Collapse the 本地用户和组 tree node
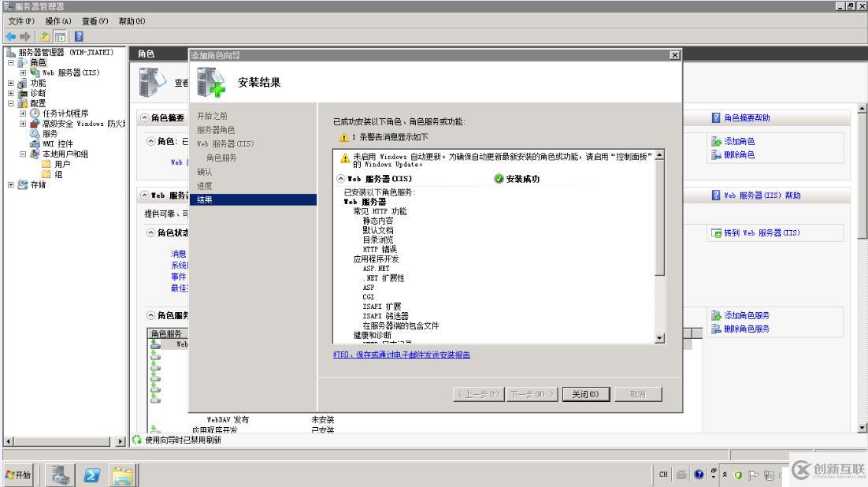 23,154
